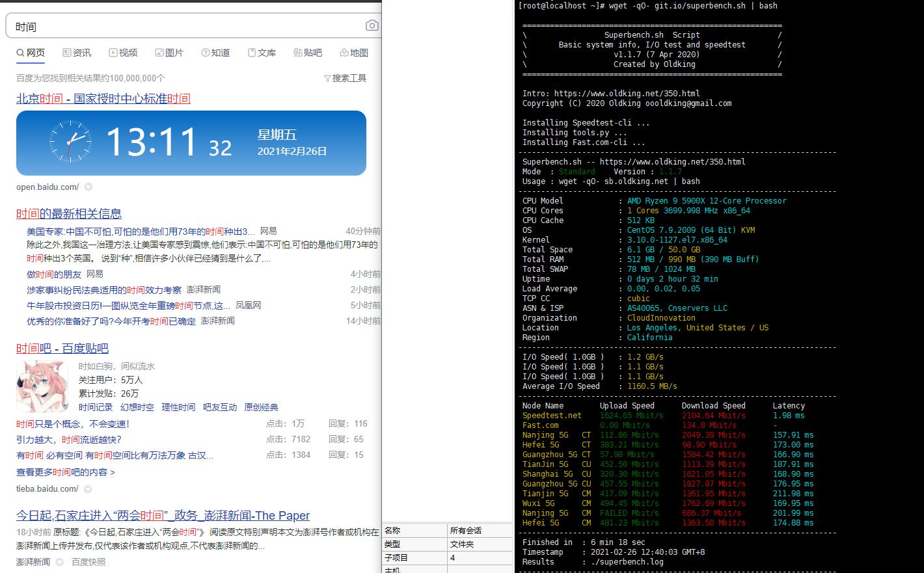
Task: Open the 图片 tab
Action: point(169,53)
